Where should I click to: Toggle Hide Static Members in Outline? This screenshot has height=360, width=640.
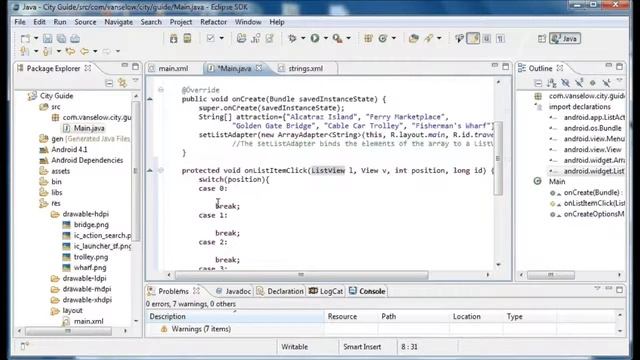pos(579,83)
